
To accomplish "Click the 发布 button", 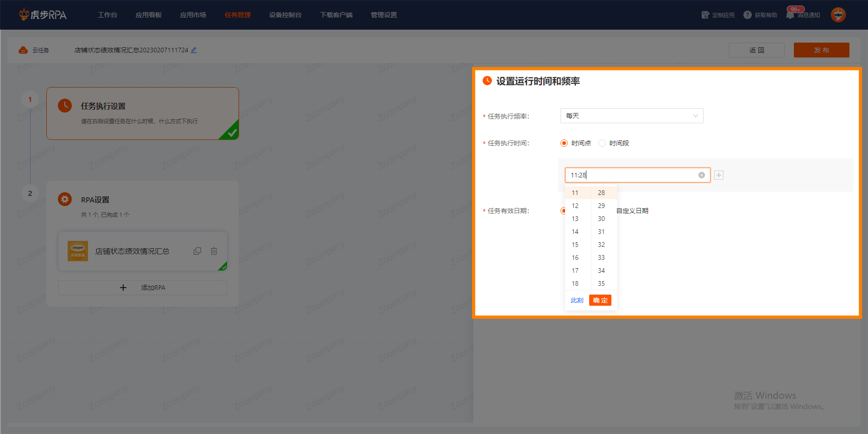I will [822, 50].
